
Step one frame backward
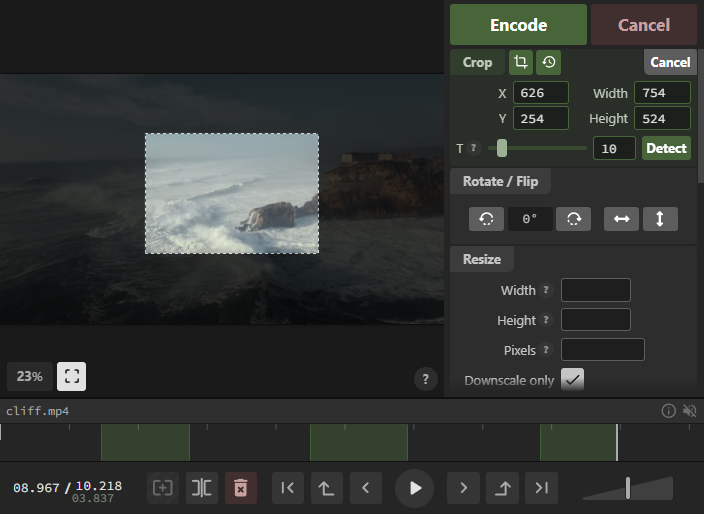(x=366, y=488)
